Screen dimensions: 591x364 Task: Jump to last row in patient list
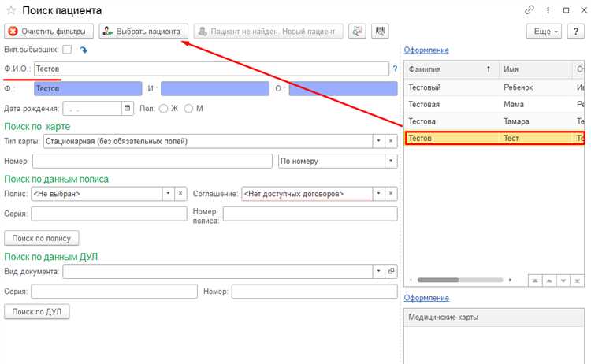point(577,280)
